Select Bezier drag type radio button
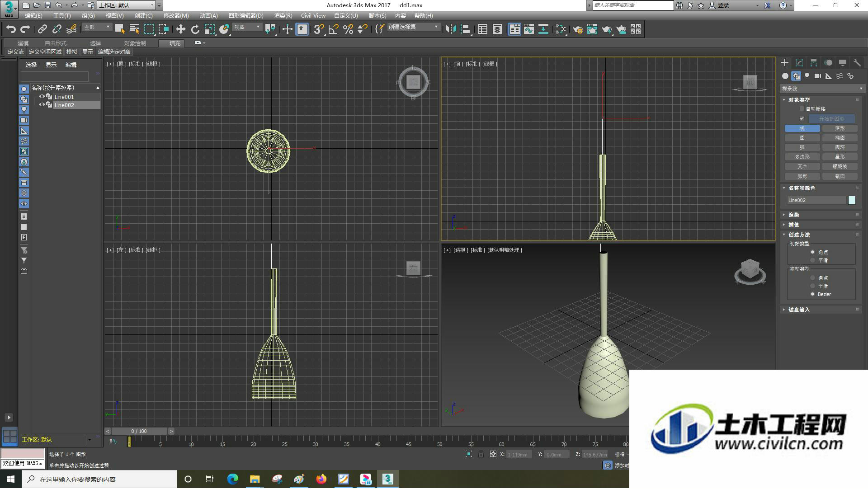This screenshot has height=489, width=868. click(812, 294)
